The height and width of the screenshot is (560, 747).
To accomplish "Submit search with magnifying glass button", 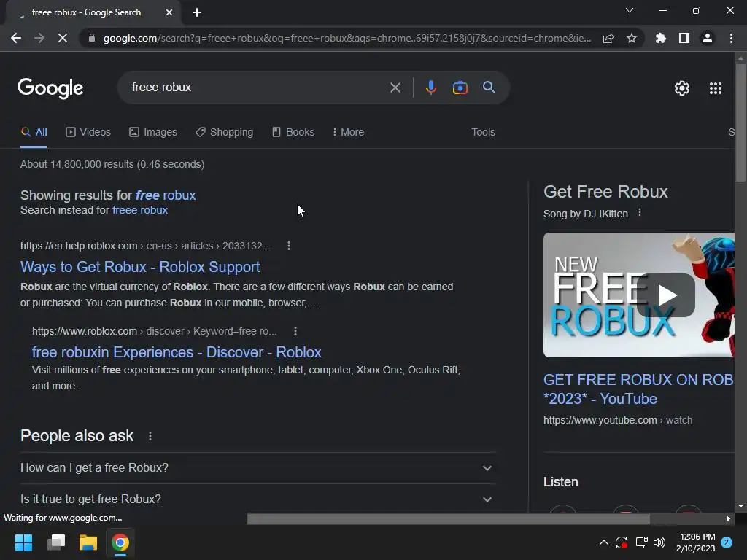I will coord(489,87).
